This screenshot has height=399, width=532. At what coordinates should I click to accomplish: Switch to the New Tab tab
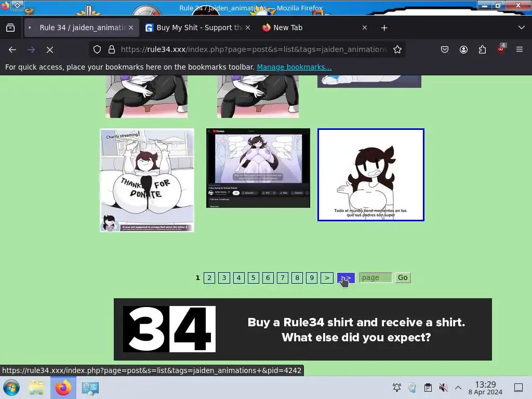(315, 28)
